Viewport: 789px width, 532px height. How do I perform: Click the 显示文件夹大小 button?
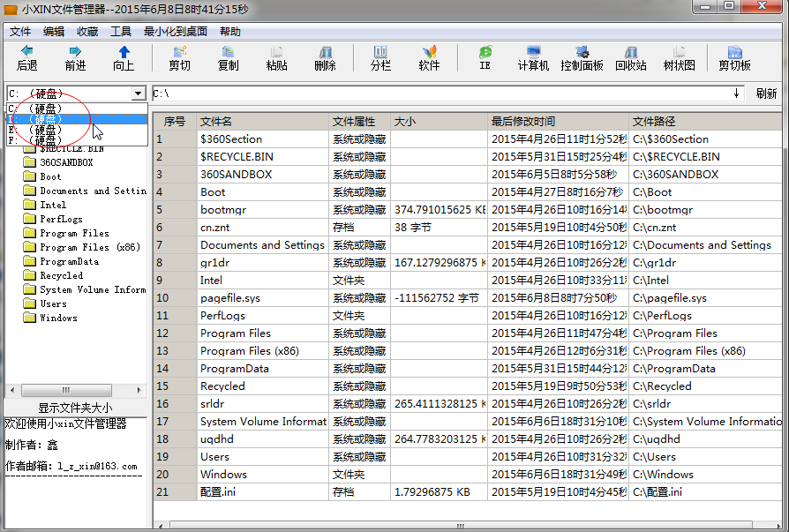coord(76,408)
